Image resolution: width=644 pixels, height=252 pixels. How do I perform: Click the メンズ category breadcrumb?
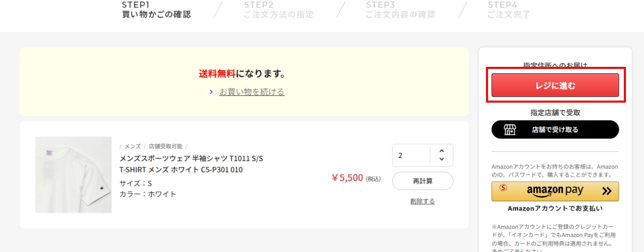tap(133, 146)
